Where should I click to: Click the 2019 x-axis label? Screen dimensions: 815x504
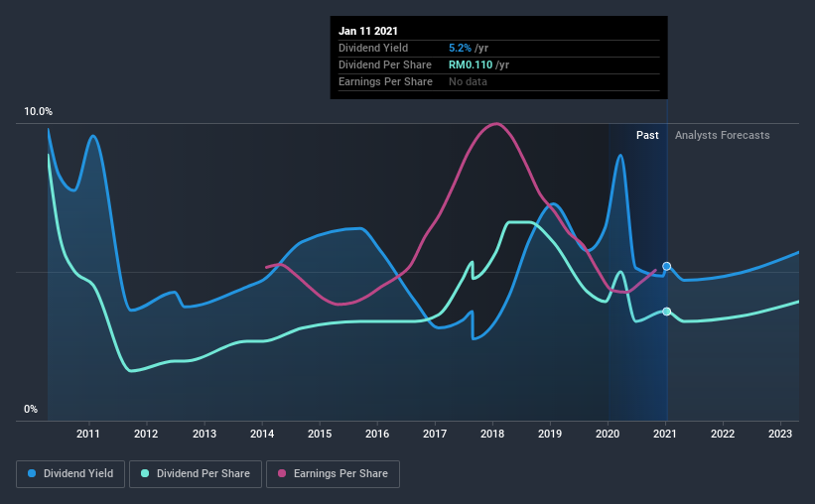[x=550, y=434]
